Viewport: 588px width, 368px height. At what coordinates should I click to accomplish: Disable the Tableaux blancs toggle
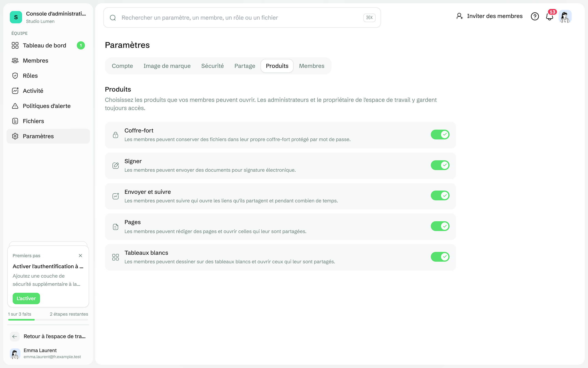tap(440, 257)
